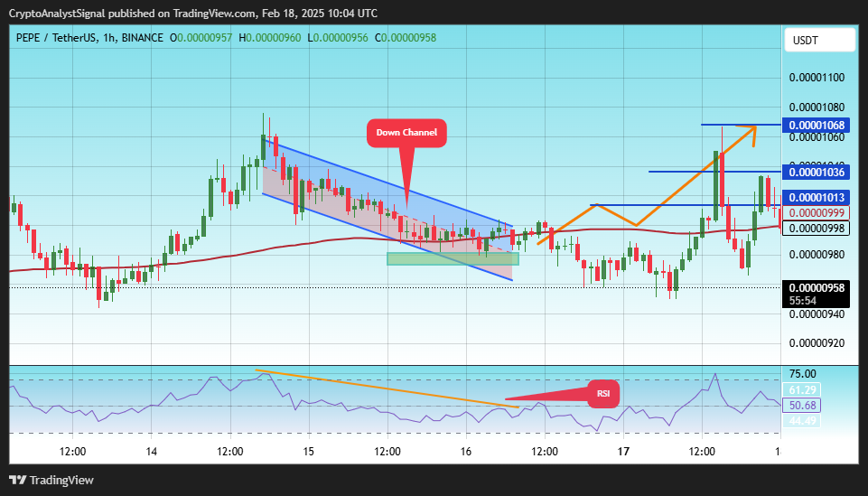Click the red RSI callout label
Image resolution: width=868 pixels, height=496 pixels.
point(602,394)
